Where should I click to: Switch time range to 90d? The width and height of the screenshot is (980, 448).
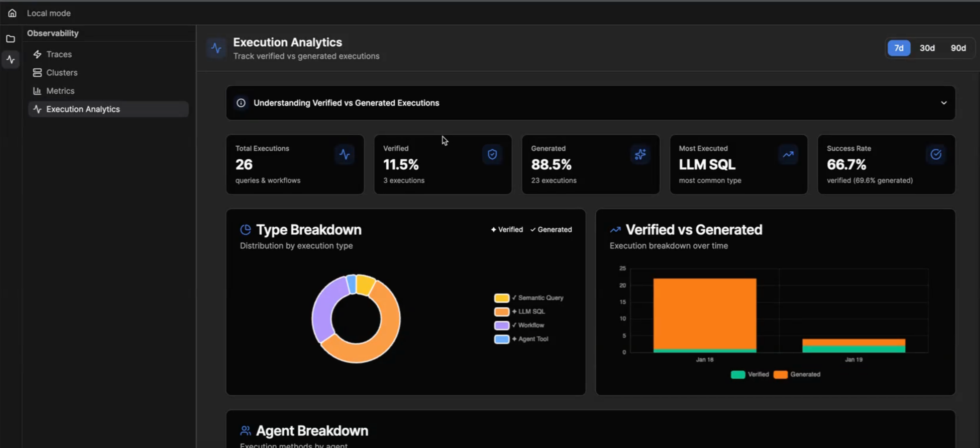pos(958,48)
